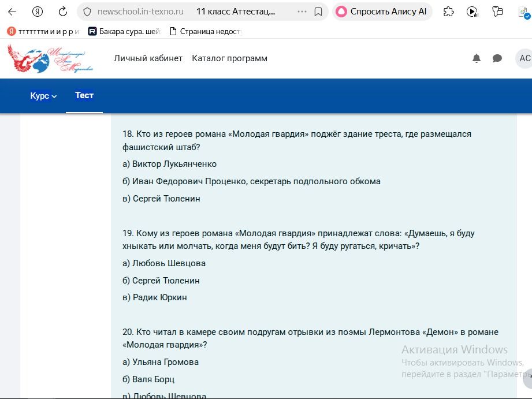Click the school logo with dove
532x399 pixels.
click(50, 58)
